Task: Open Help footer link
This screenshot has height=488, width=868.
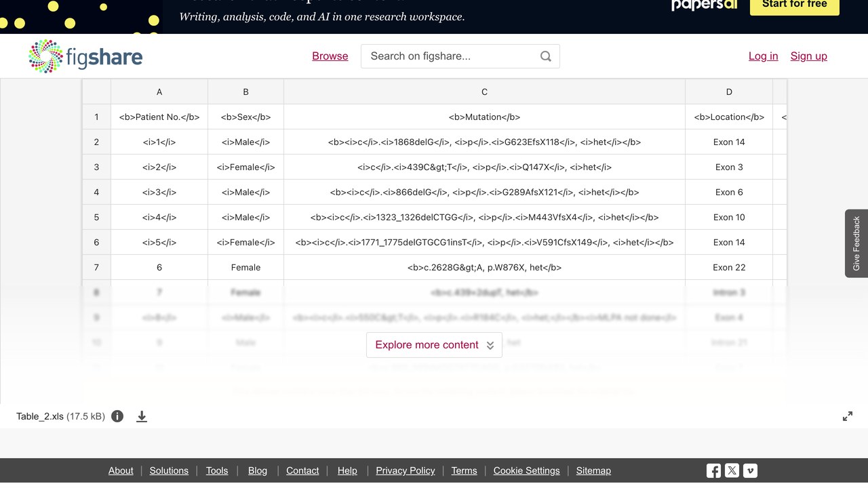Action: [347, 470]
